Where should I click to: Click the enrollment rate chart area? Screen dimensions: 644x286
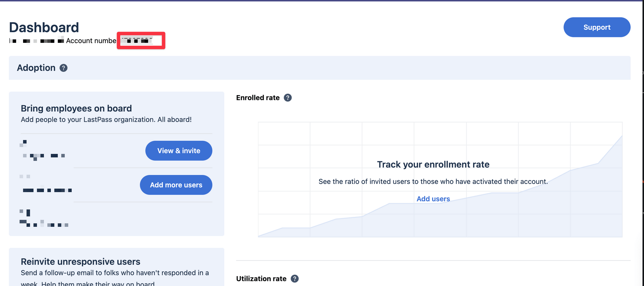tap(440, 180)
